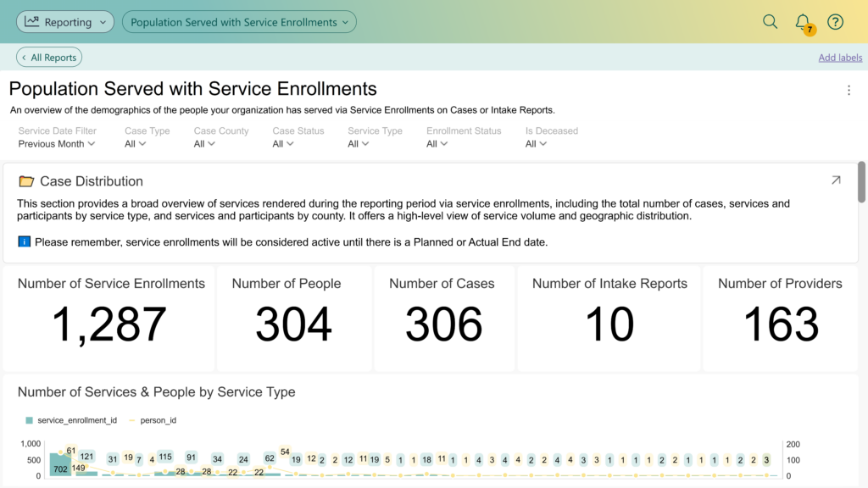Return to All Reports
Image resolution: width=868 pixels, height=488 pixels.
[x=48, y=57]
